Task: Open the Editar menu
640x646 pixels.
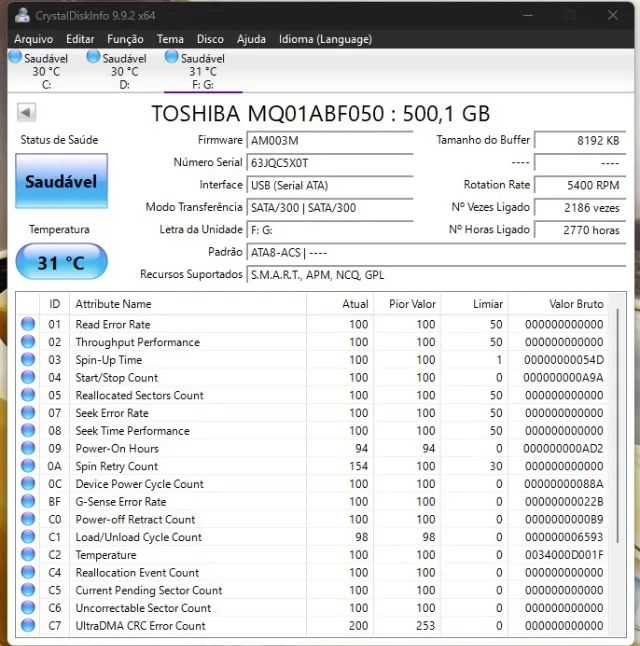Action: click(80, 39)
